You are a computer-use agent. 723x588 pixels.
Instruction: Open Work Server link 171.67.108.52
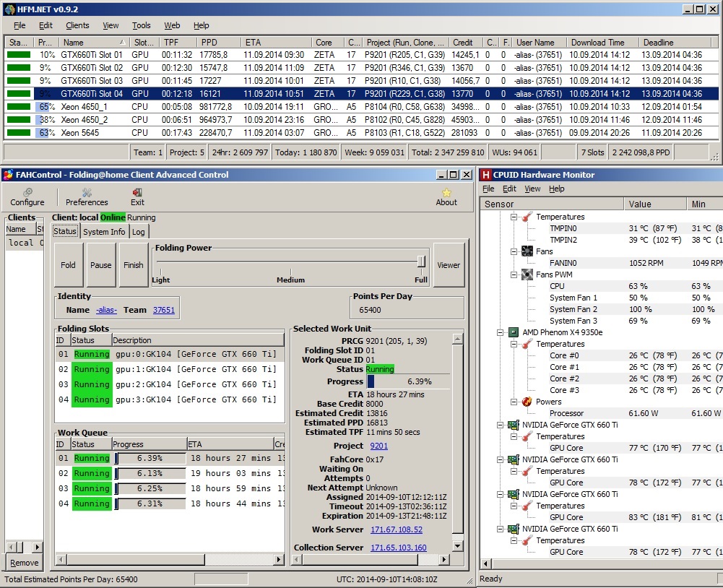[397, 529]
